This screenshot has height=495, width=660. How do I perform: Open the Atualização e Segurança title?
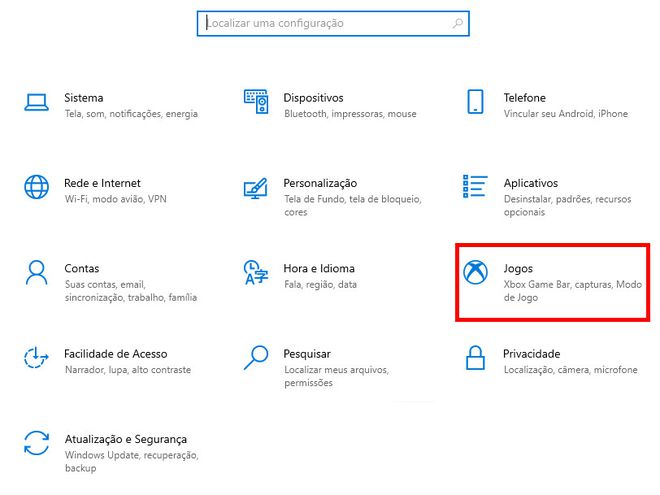[125, 439]
